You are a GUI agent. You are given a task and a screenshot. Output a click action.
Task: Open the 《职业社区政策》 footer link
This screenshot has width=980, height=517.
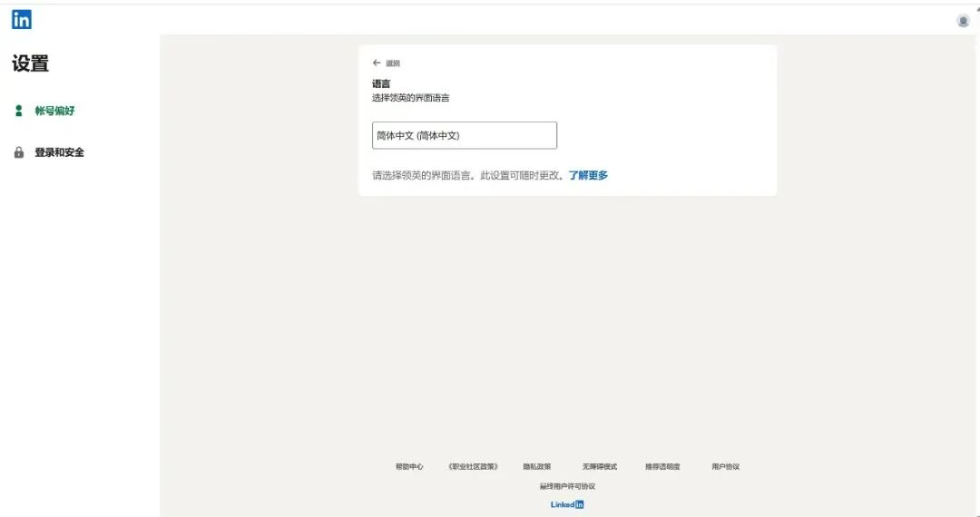pos(473,466)
